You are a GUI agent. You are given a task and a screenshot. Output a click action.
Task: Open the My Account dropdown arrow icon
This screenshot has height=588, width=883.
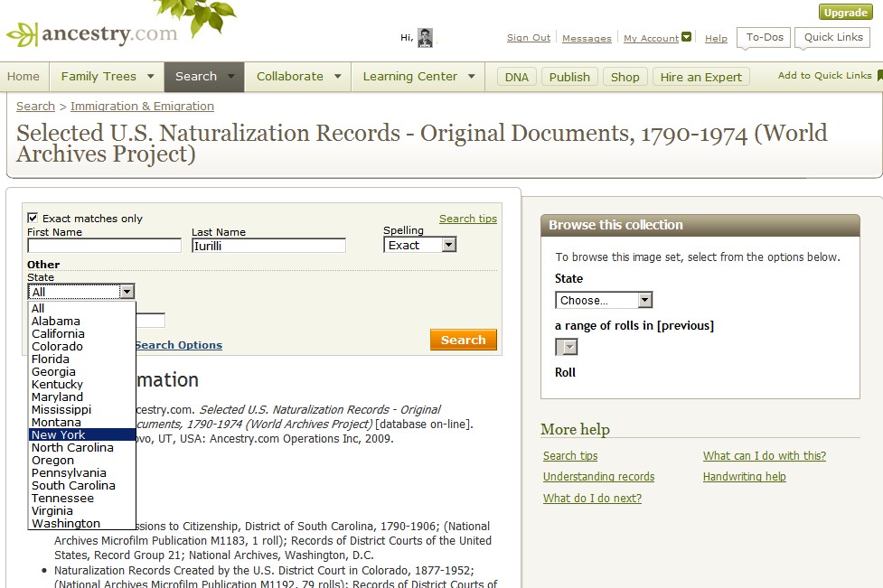(687, 37)
